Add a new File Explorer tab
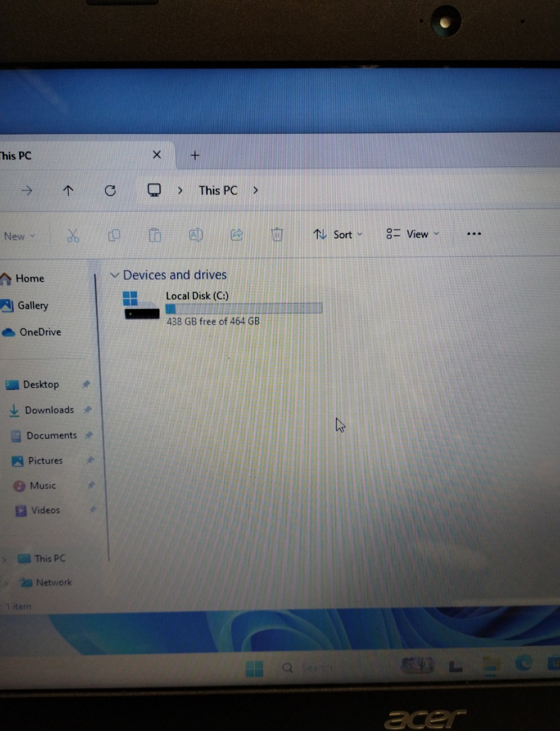Image resolution: width=560 pixels, height=731 pixels. point(195,155)
